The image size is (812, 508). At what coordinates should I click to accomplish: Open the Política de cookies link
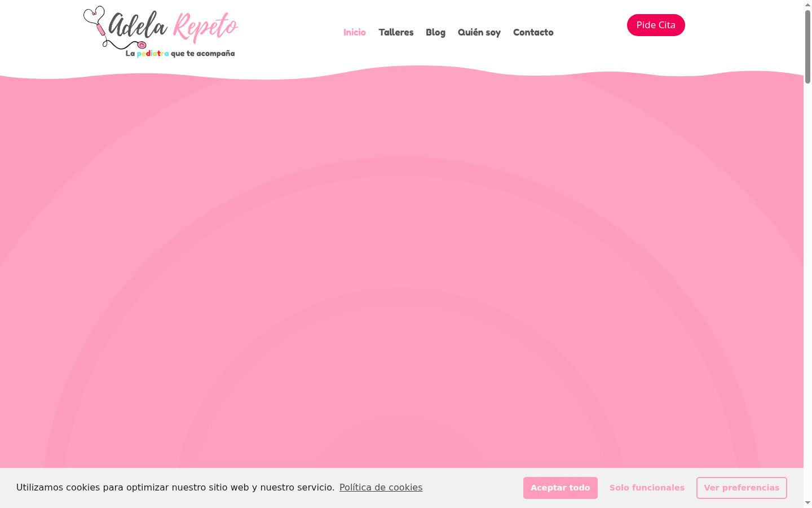(x=381, y=487)
